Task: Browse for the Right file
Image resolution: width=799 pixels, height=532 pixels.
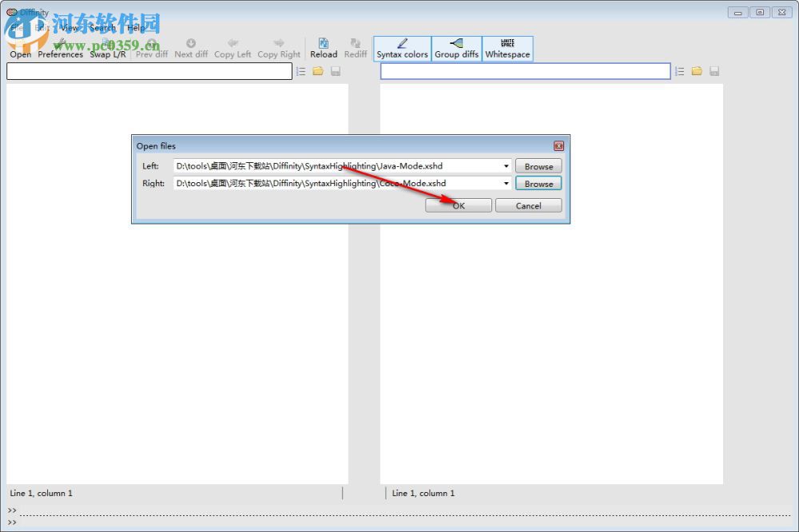Action: (539, 184)
